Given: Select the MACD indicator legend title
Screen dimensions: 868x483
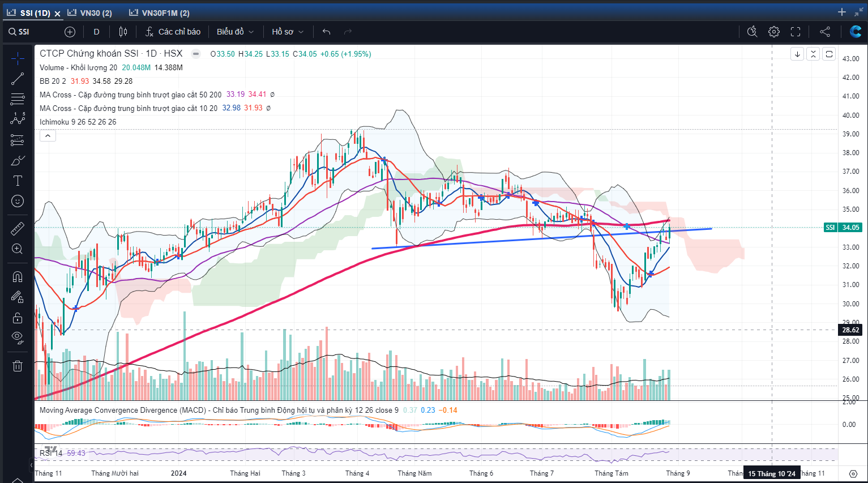Looking at the screenshot, I should 219,410.
